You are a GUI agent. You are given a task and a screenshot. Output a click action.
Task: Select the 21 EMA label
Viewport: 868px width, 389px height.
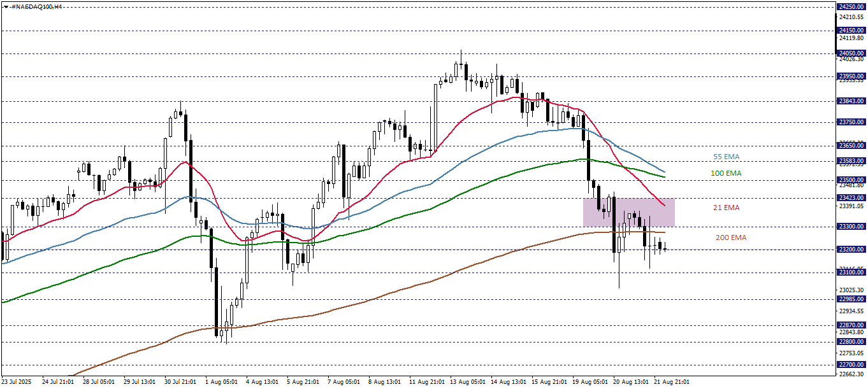726,208
